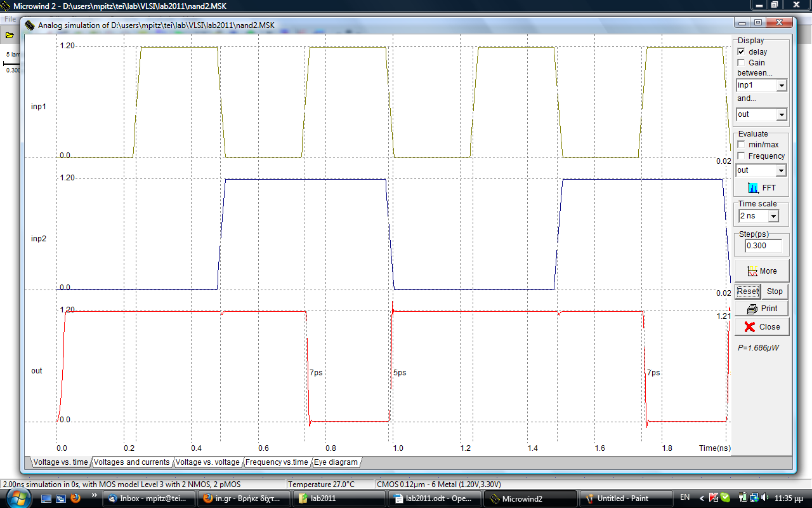Click the Reset button

click(747, 291)
